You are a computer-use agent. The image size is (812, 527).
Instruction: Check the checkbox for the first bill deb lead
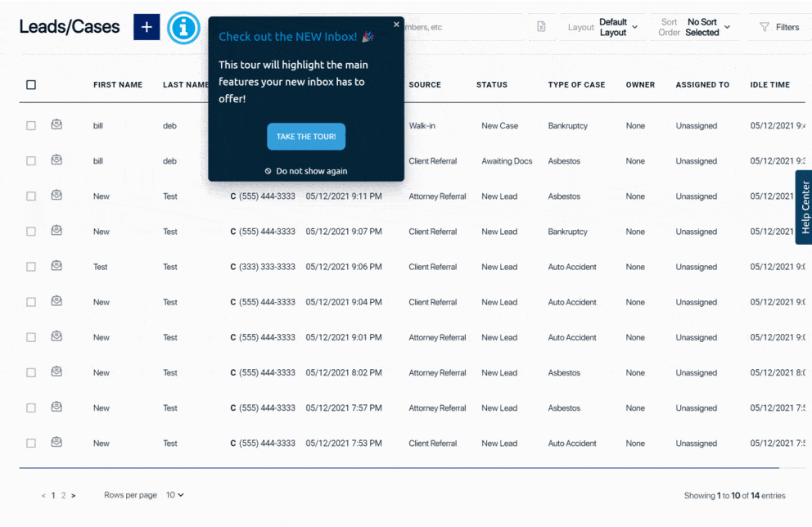[30, 125]
